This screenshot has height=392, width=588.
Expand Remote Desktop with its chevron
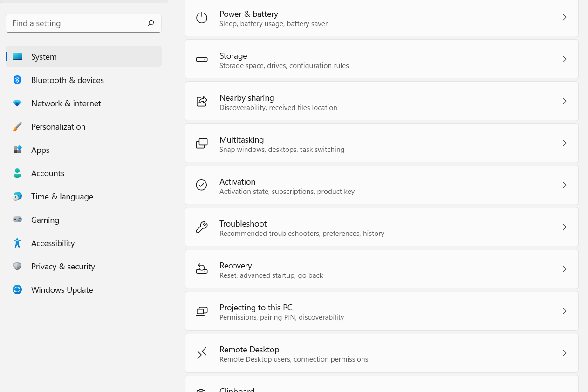point(564,353)
